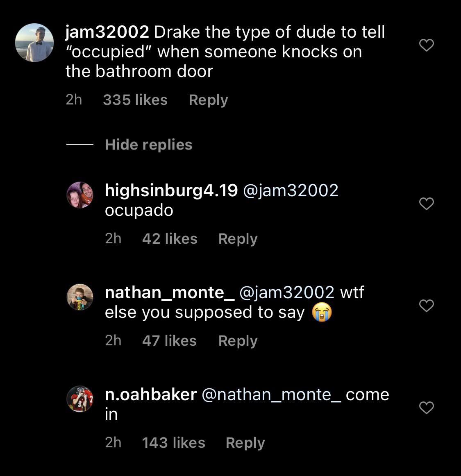Open highsinburg4.19 username link

tap(171, 190)
